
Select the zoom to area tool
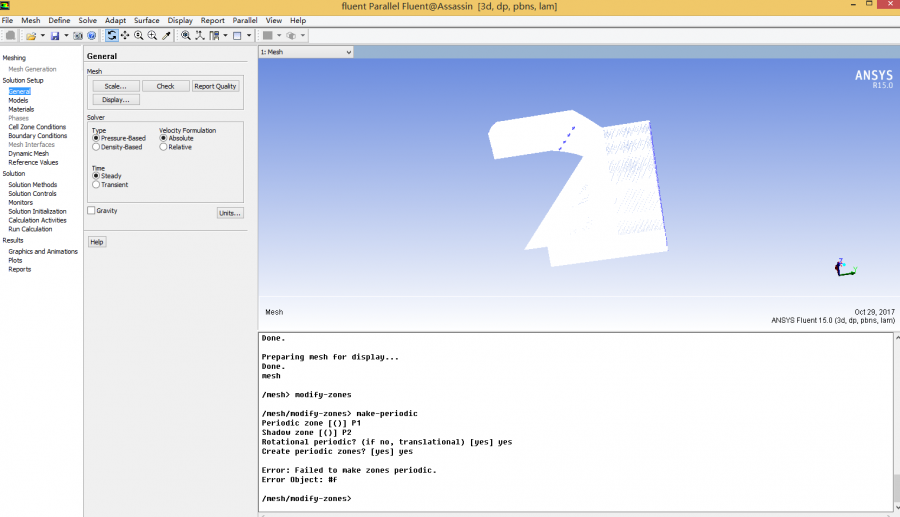point(152,36)
